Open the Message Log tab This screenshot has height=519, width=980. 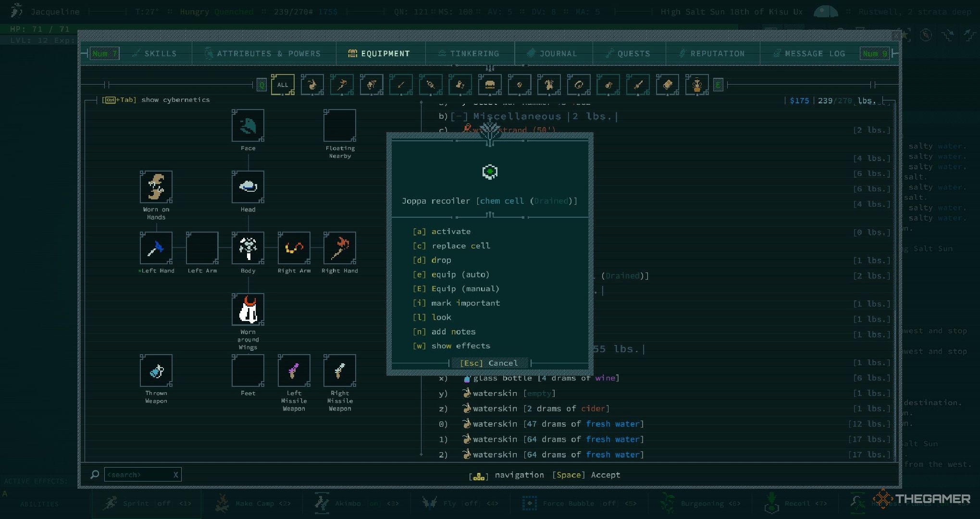point(809,53)
